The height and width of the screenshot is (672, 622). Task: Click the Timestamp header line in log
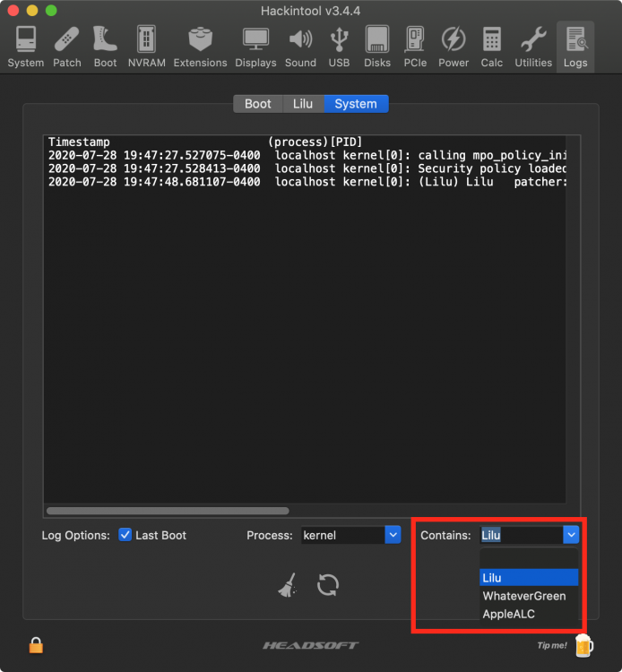coord(205,142)
